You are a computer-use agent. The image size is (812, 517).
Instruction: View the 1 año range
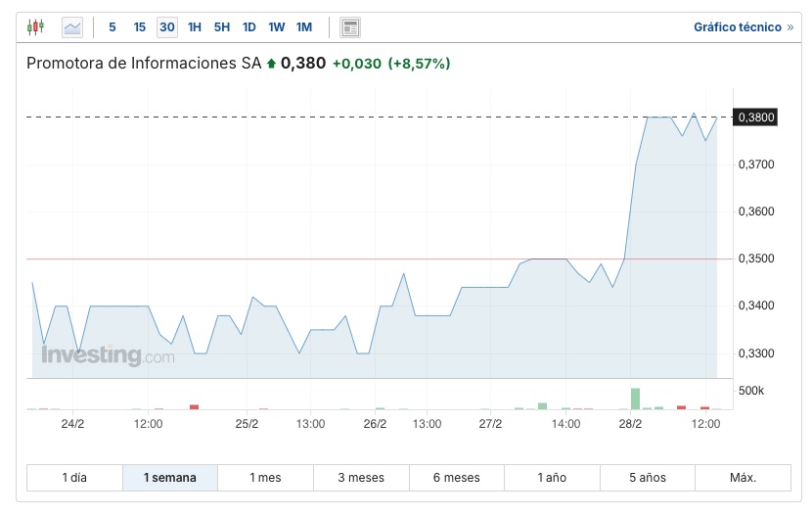pos(552,478)
